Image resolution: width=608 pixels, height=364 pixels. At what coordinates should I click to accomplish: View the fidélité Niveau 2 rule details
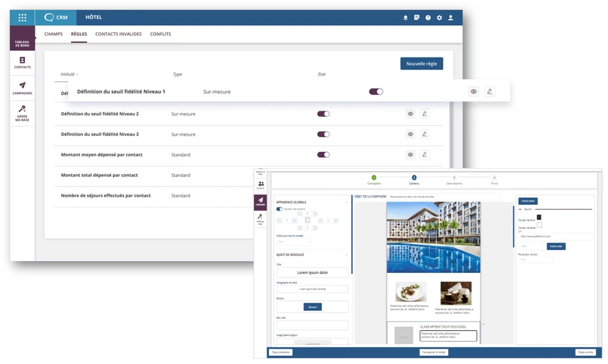(x=410, y=114)
